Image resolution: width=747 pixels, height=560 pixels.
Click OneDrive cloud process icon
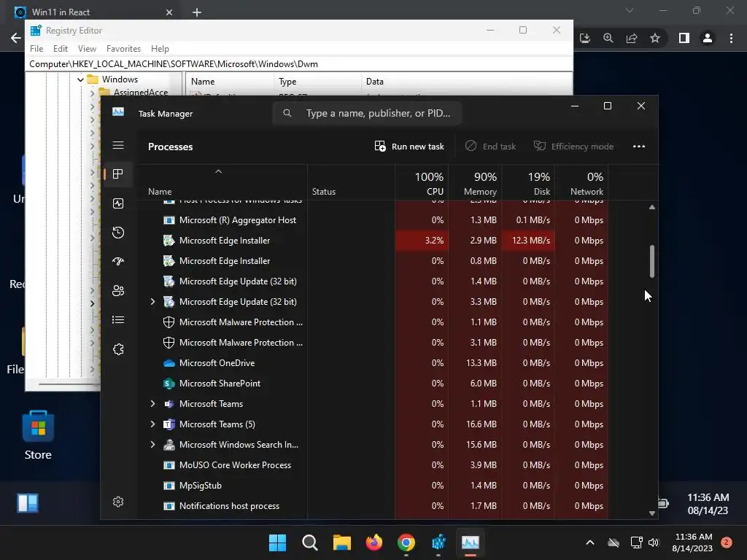[169, 363]
